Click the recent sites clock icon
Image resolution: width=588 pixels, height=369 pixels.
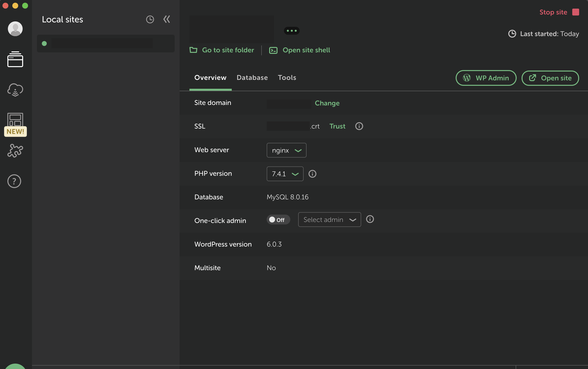pos(150,19)
